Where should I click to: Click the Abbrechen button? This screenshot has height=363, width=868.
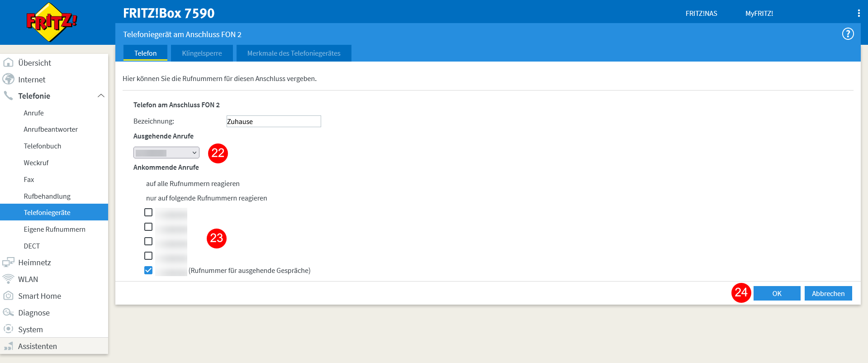tap(828, 293)
